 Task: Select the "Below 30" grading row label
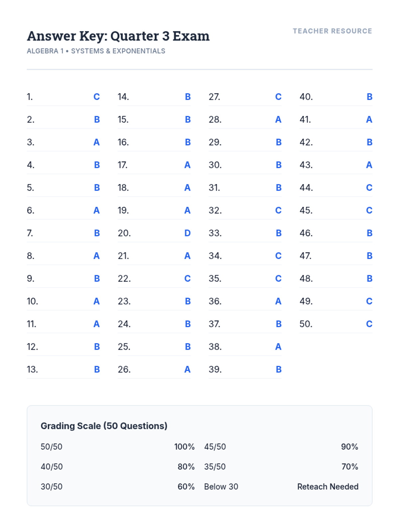(x=221, y=486)
